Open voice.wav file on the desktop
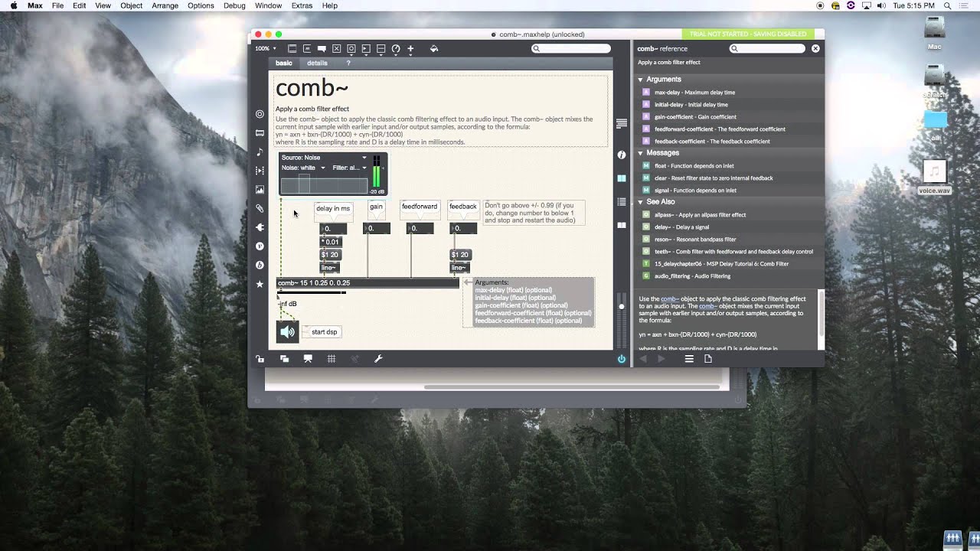Screen dimensions: 980x551 (934, 176)
